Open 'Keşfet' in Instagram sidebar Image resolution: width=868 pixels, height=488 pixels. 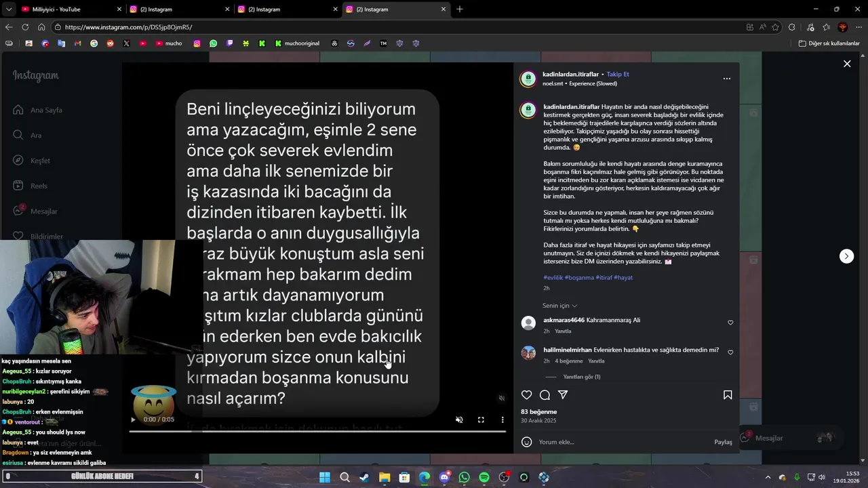click(x=31, y=161)
